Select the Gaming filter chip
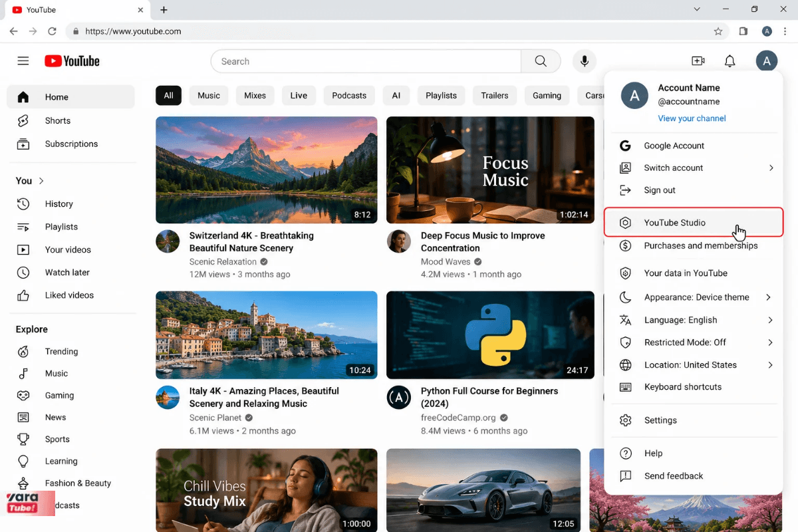The height and width of the screenshot is (532, 798). point(547,95)
